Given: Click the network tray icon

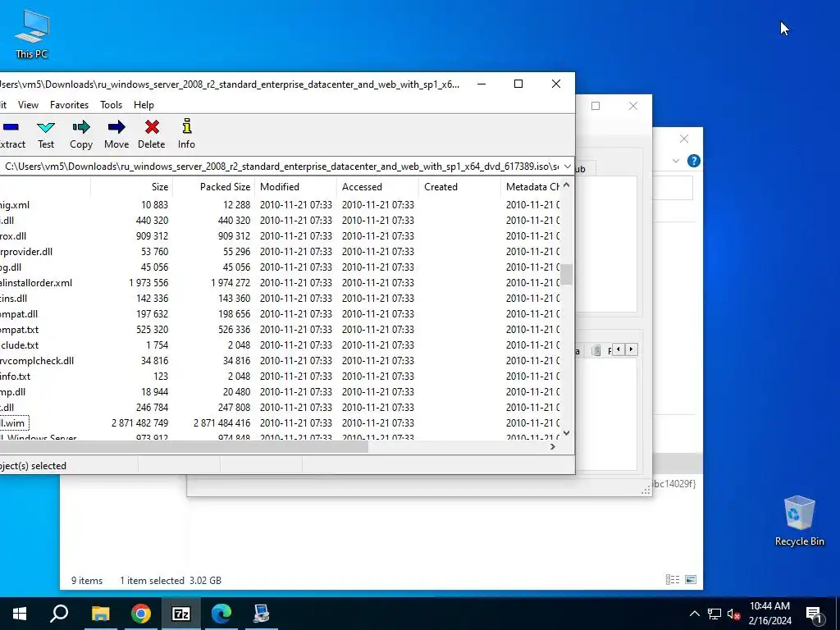Looking at the screenshot, I should (714, 614).
